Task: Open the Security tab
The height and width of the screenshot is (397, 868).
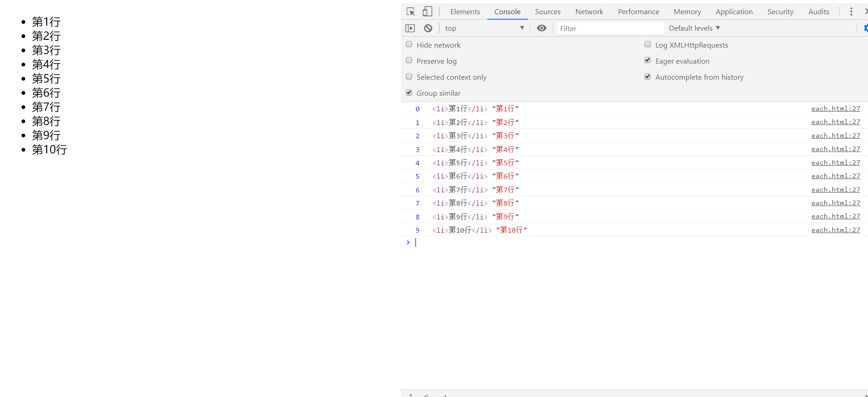Action: click(x=780, y=12)
